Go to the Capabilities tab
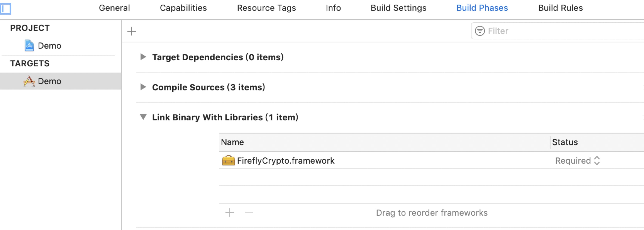The width and height of the screenshot is (644, 230). 183,8
